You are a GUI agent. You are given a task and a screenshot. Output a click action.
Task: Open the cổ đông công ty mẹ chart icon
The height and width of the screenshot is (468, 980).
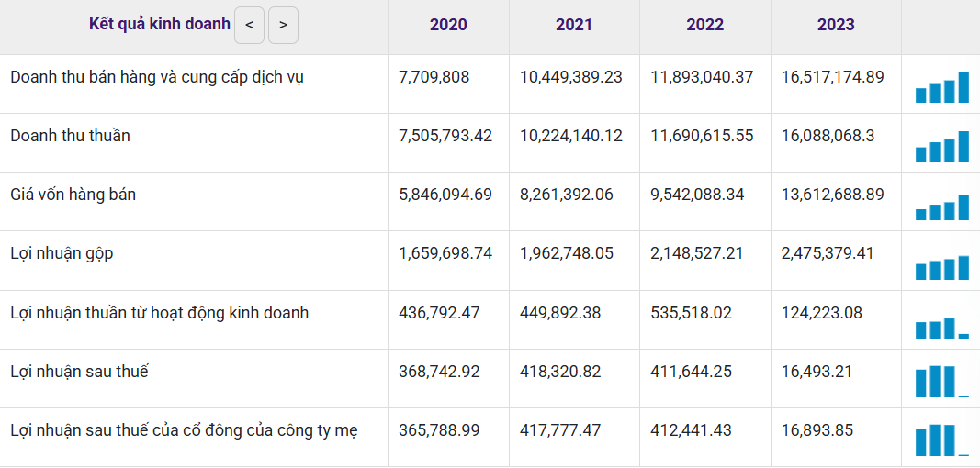941,440
